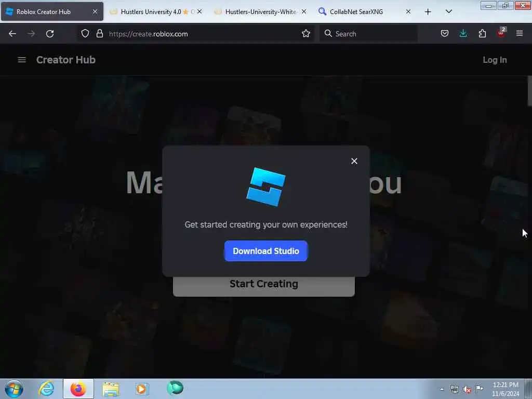Switch to the Hustlers University 4.0 tab
This screenshot has width=532, height=399.
156,11
